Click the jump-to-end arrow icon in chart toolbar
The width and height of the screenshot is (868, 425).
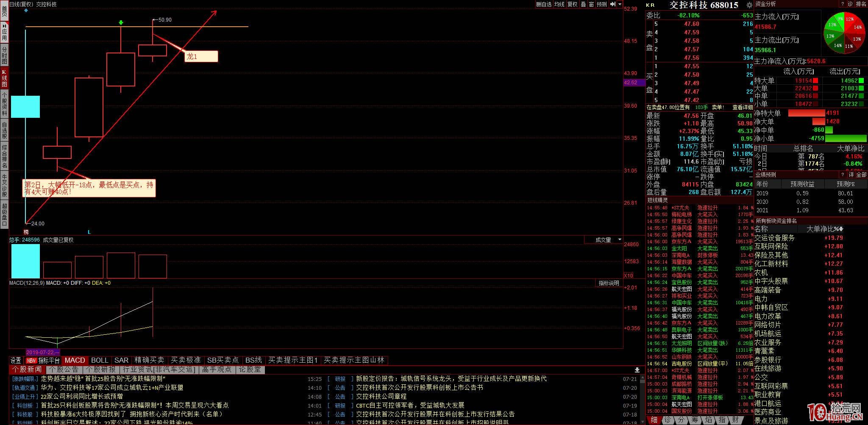coord(613,4)
